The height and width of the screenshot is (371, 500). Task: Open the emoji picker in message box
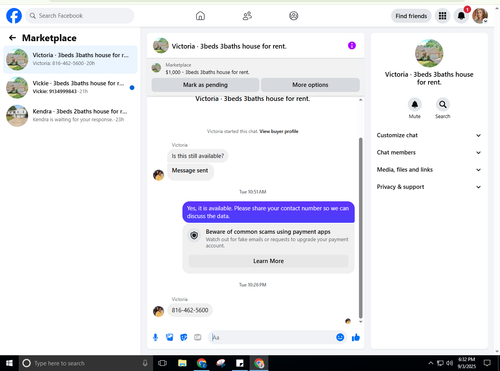[340, 337]
